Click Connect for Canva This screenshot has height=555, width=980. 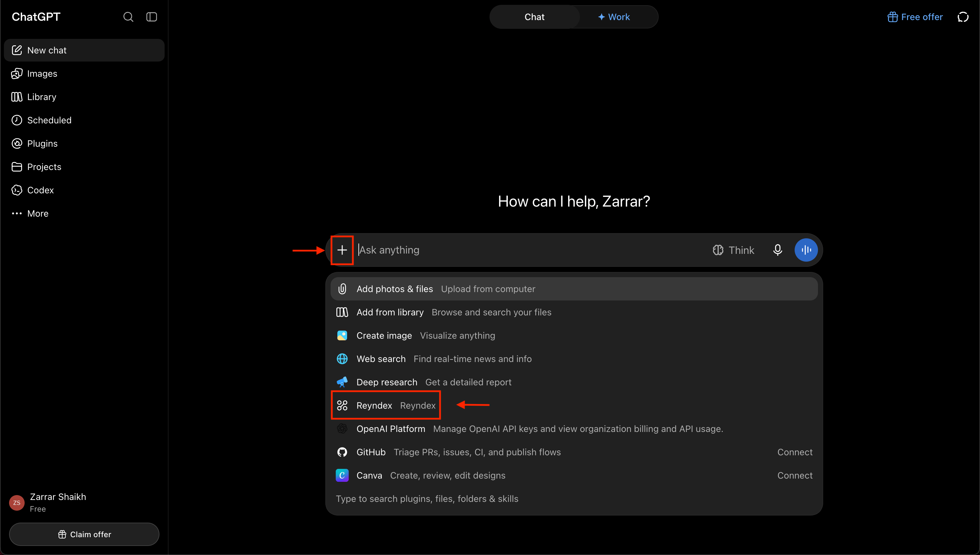[795, 475]
